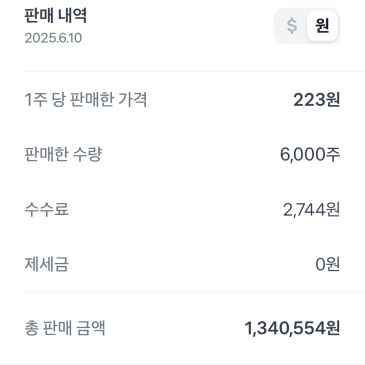The width and height of the screenshot is (365, 365).
Task: Click the 6,000주 quantity value
Action: coord(310,154)
